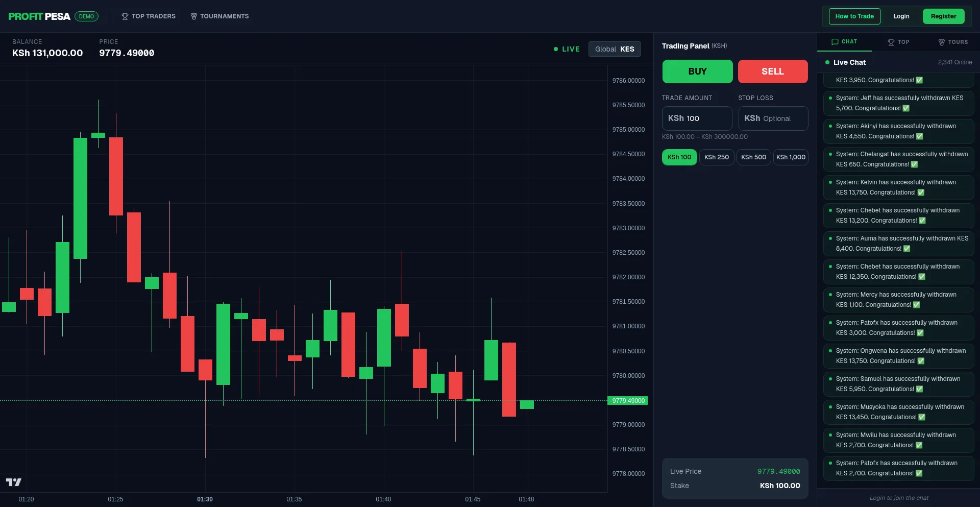Click the chat bubble icon in CHAT tab
This screenshot has width=980, height=507.
(x=835, y=42)
